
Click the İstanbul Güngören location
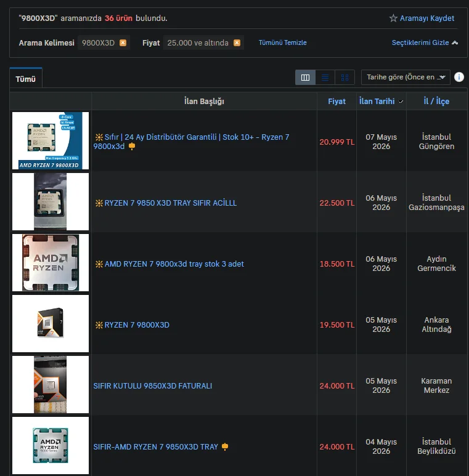pos(436,142)
